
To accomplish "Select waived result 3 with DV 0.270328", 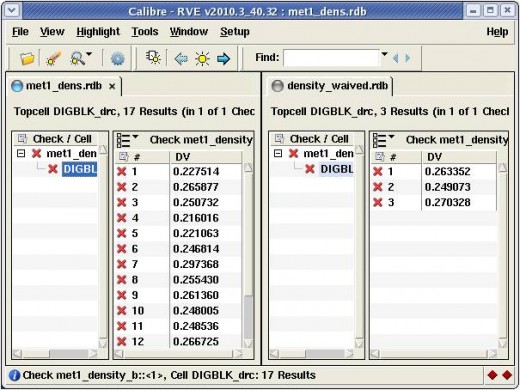I will point(434,202).
